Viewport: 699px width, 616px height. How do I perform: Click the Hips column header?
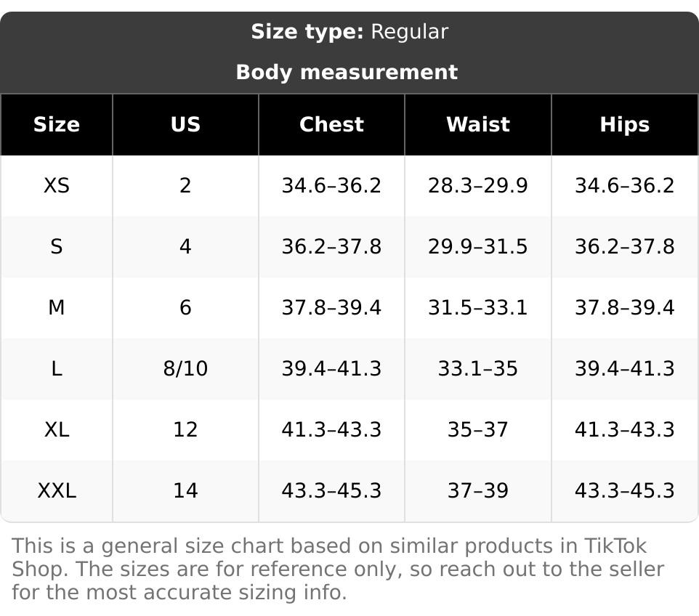(x=625, y=124)
